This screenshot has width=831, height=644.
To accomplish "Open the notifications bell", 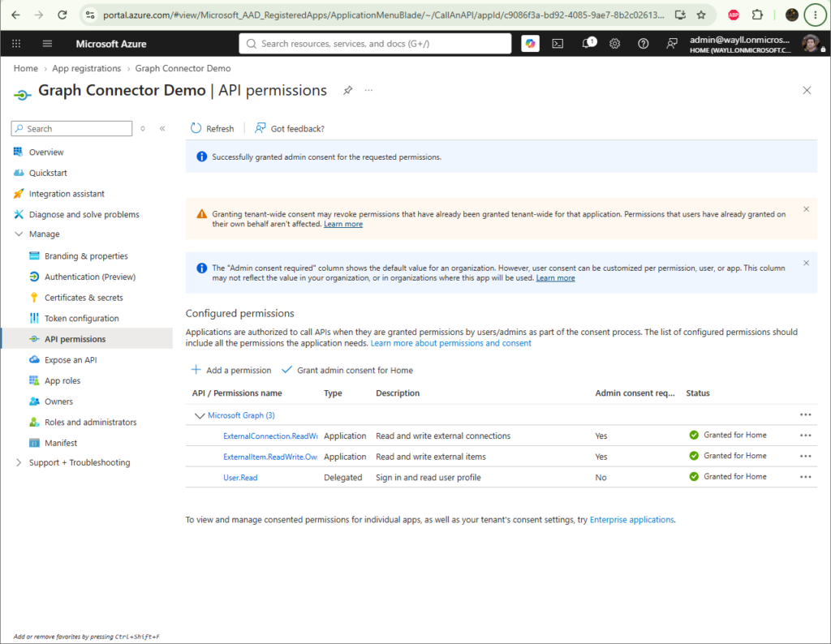I will (x=588, y=44).
